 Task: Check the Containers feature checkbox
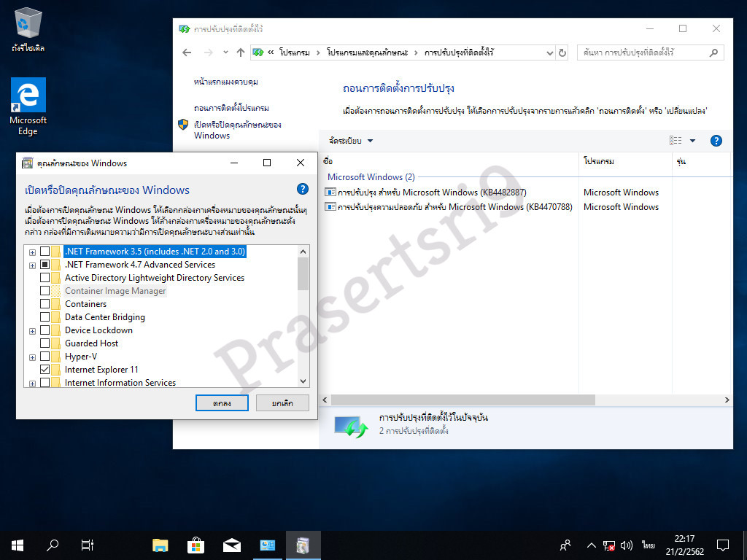coord(44,303)
